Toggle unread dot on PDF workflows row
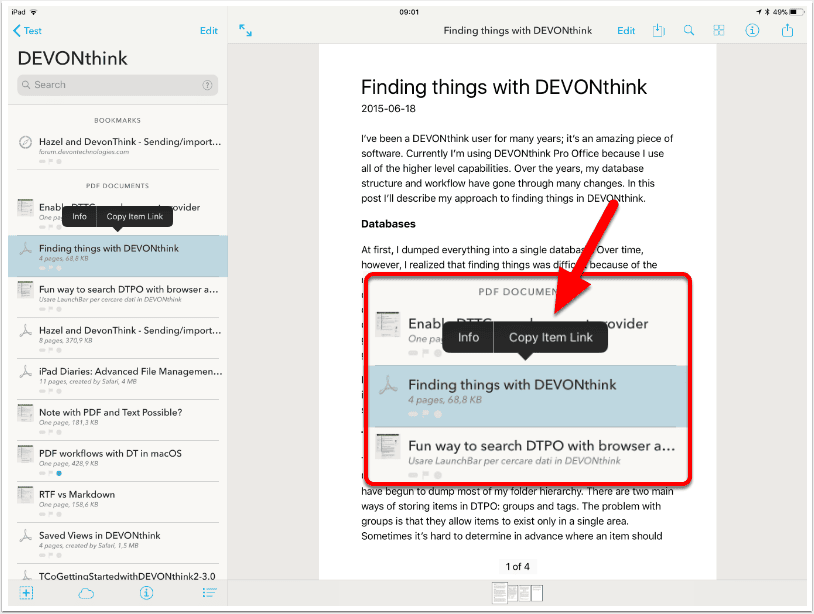Viewport: 814px width, 614px height. 59,473
